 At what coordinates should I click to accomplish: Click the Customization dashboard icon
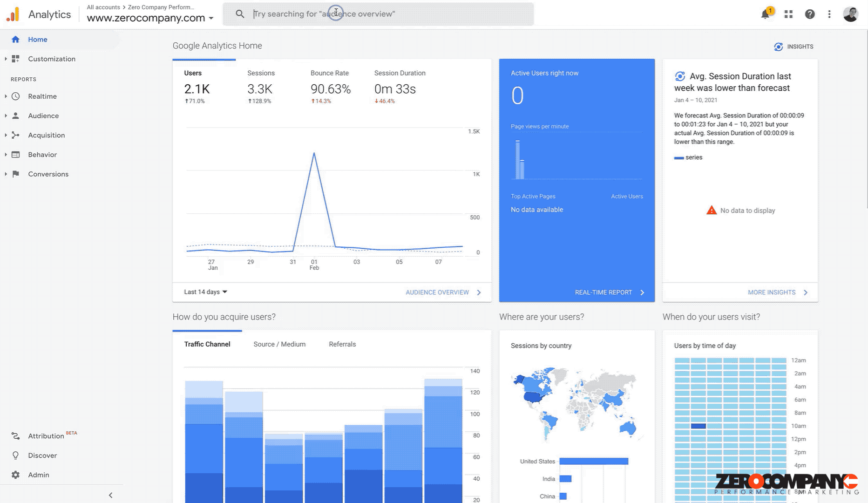point(15,59)
